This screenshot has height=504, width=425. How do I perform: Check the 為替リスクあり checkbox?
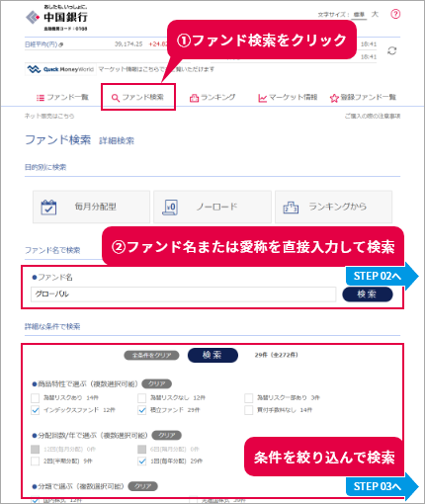pos(36,398)
